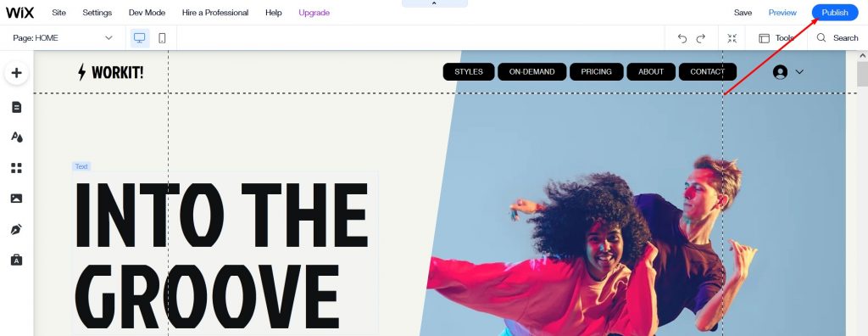
Task: Click the blue Publish button
Action: pos(835,13)
